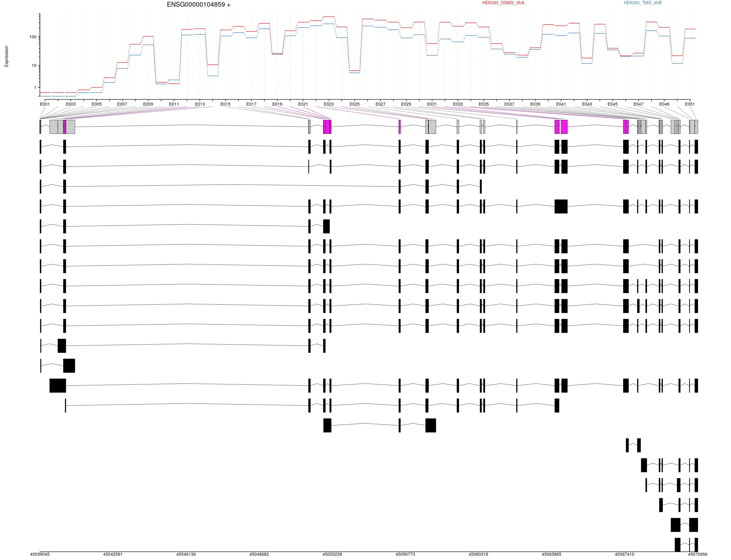Click the exon label E009
Viewport: 731px width, 560px height.
pyautogui.click(x=148, y=104)
